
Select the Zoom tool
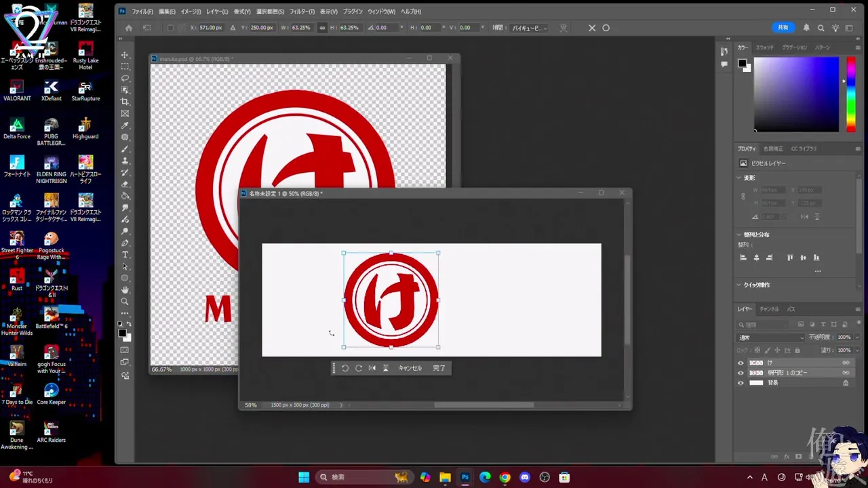pyautogui.click(x=125, y=302)
